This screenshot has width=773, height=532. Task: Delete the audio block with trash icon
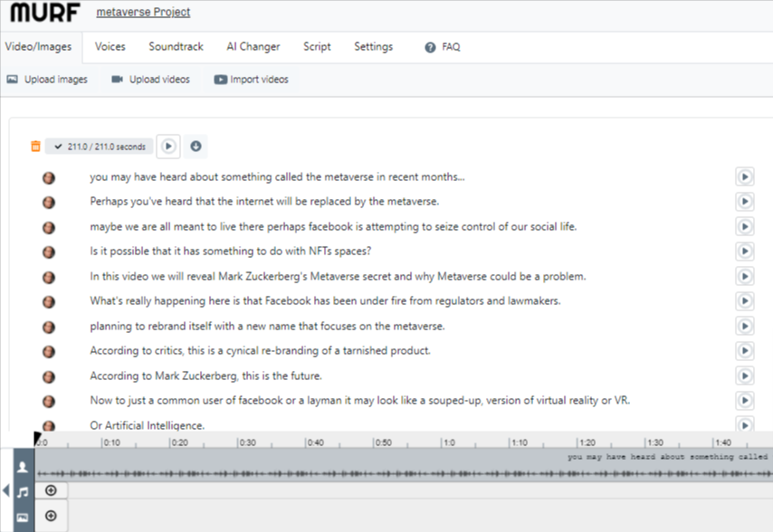pyautogui.click(x=35, y=147)
